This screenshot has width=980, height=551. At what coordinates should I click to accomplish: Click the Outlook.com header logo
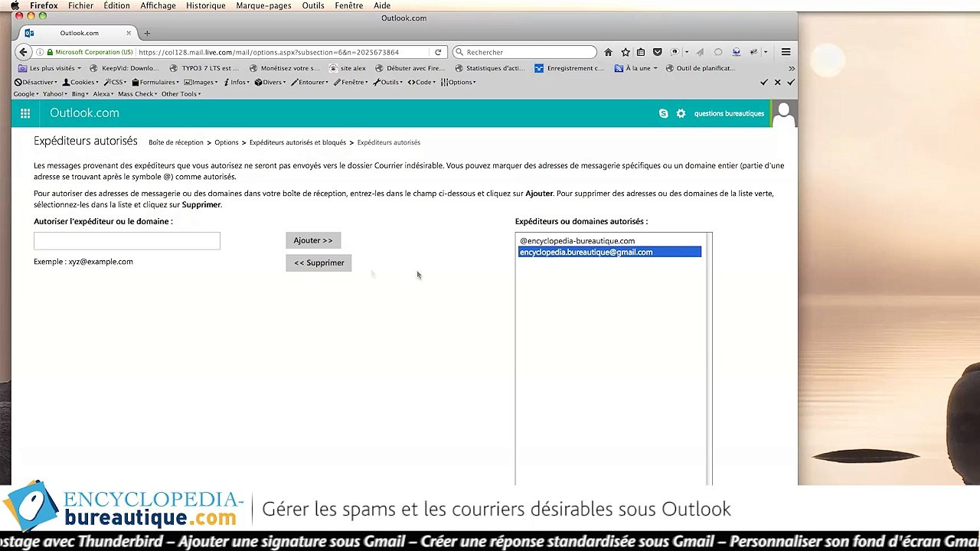coord(84,113)
